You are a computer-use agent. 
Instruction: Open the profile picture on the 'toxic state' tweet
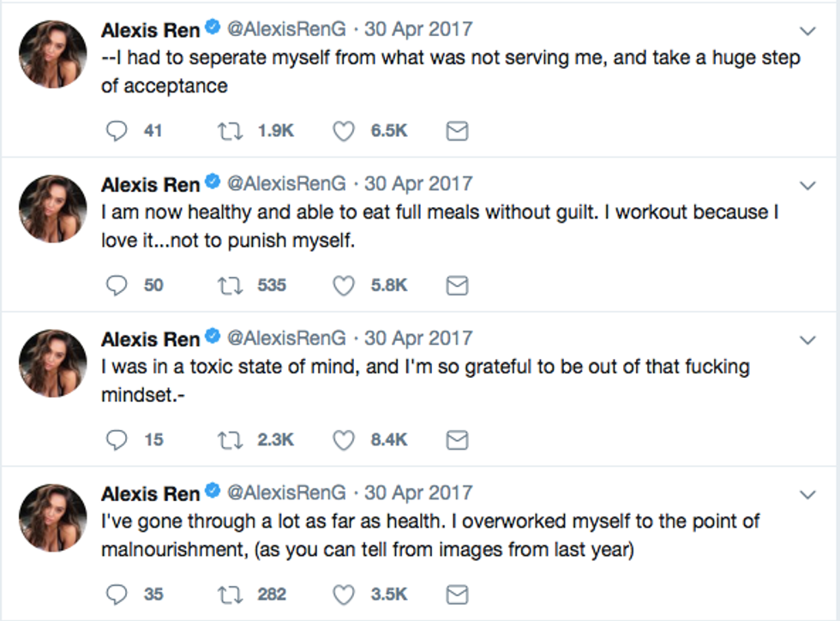tap(53, 363)
